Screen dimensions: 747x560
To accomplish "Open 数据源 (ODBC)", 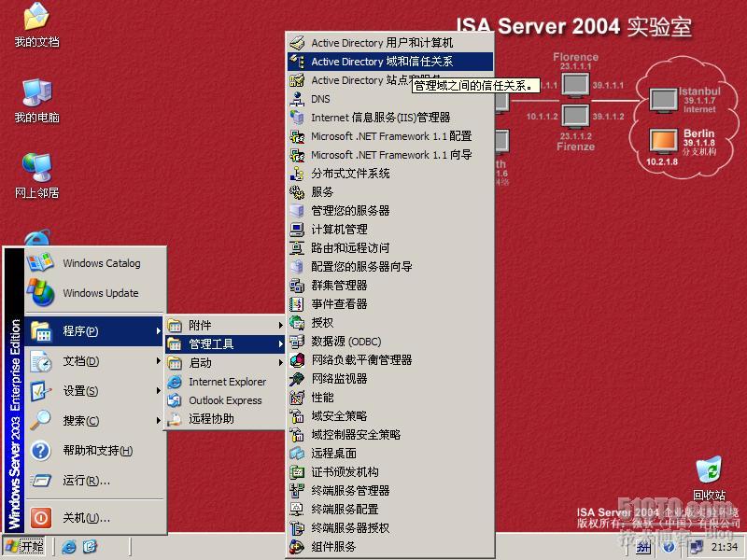I will pos(390,342).
